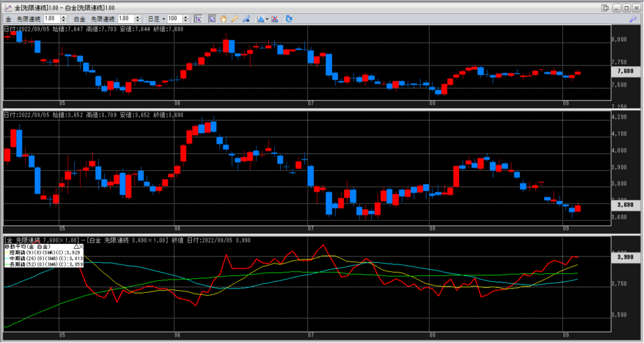Click the yellow 短期線 legend line swatch
This screenshot has width=644, height=343.
tap(8, 253)
